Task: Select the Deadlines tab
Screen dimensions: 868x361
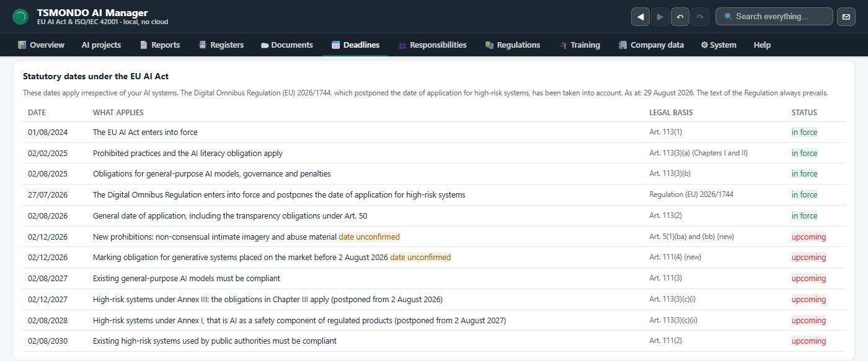Action: (355, 45)
